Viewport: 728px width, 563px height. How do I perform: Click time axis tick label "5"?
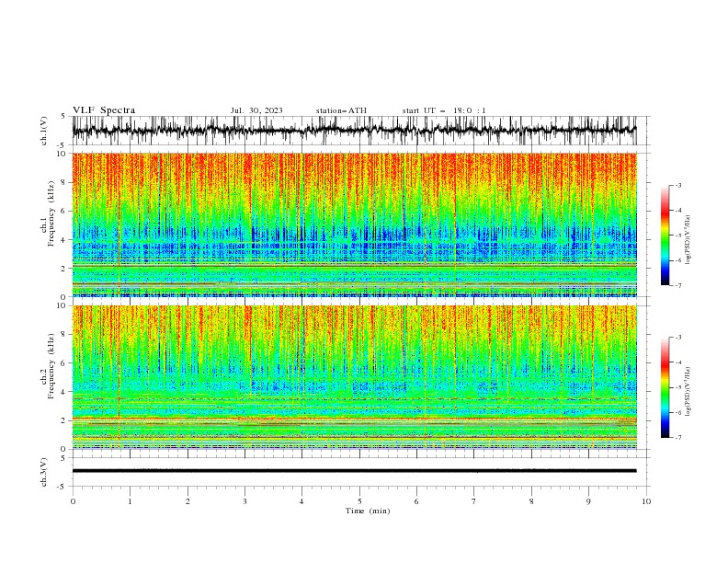point(359,501)
